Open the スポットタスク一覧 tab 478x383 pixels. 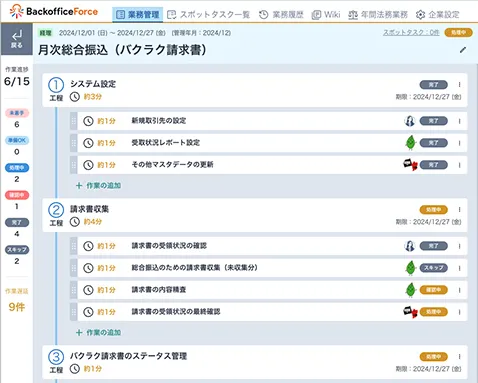(x=209, y=15)
